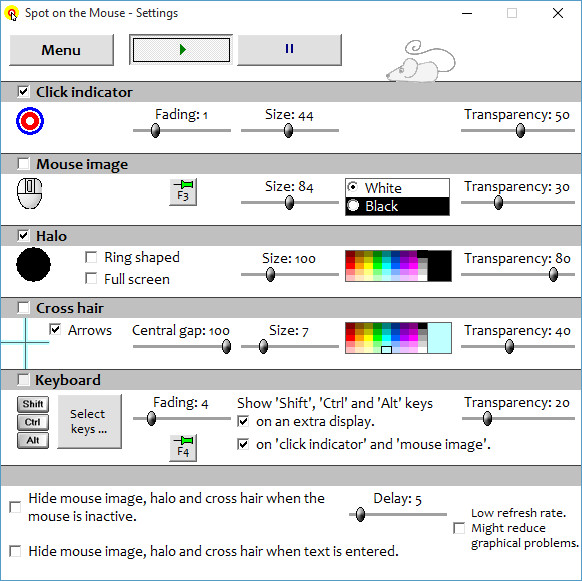Viewport: 582px width, 581px height.
Task: Uncheck 'on an extra display' checkbox
Action: [x=243, y=421]
